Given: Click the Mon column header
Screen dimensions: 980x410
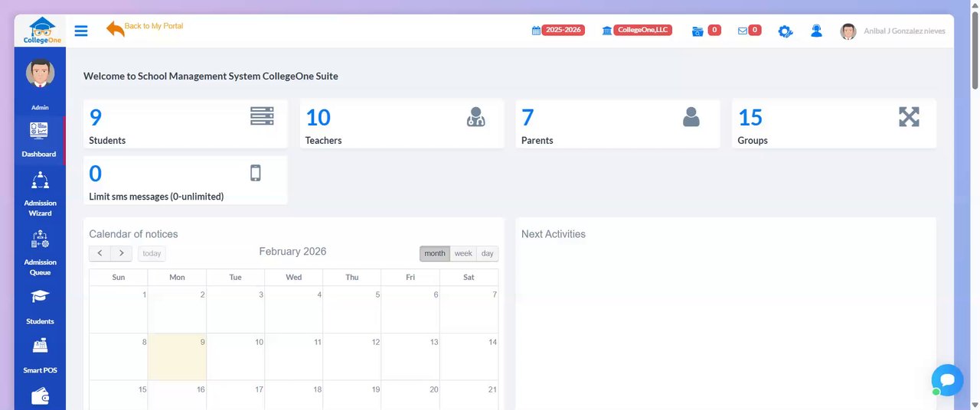Looking at the screenshot, I should pyautogui.click(x=177, y=278).
